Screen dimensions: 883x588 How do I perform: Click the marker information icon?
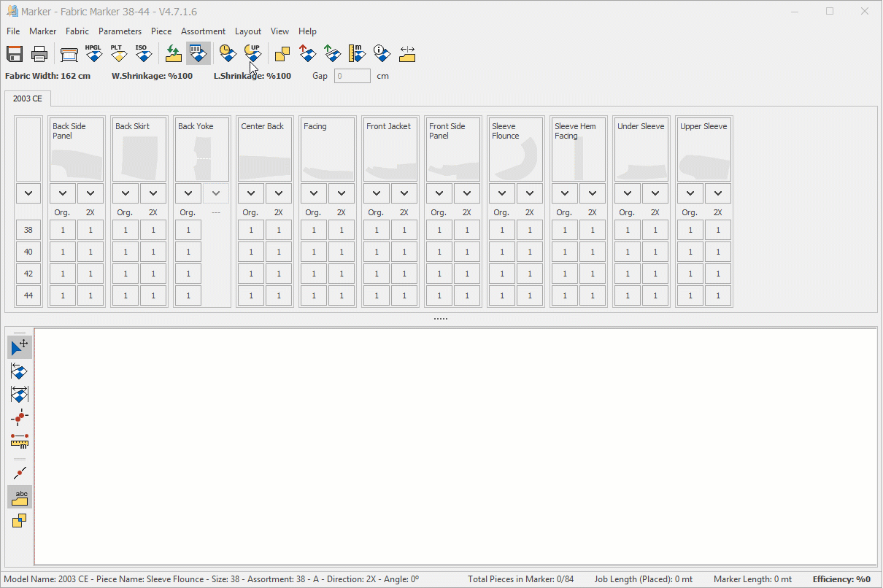click(x=382, y=54)
